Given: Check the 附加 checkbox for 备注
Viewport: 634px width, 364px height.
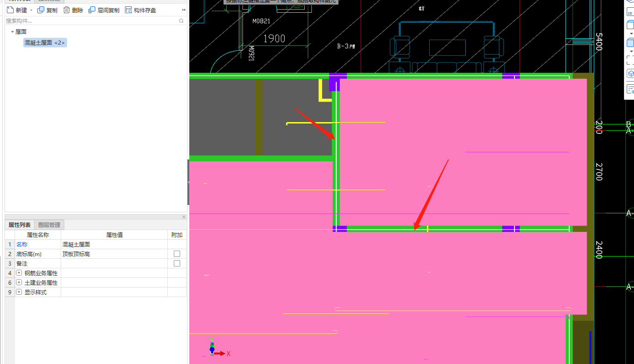Looking at the screenshot, I should [177, 263].
